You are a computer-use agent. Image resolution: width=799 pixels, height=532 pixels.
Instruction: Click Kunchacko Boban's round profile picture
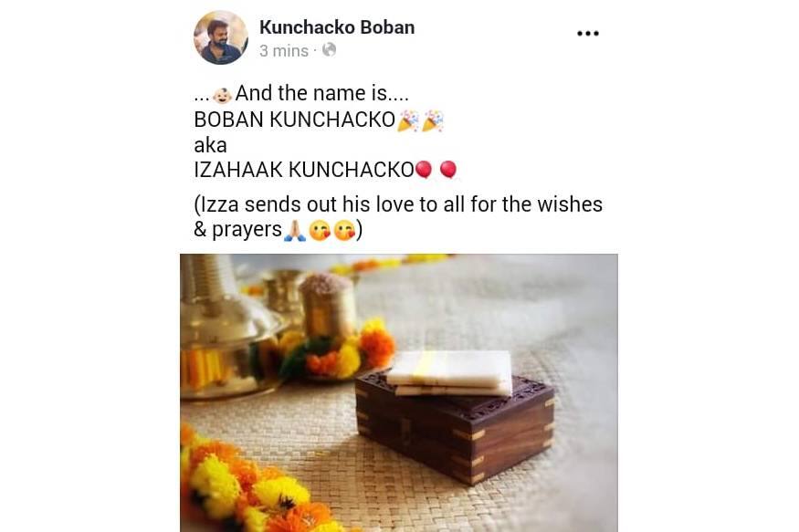pos(221,37)
